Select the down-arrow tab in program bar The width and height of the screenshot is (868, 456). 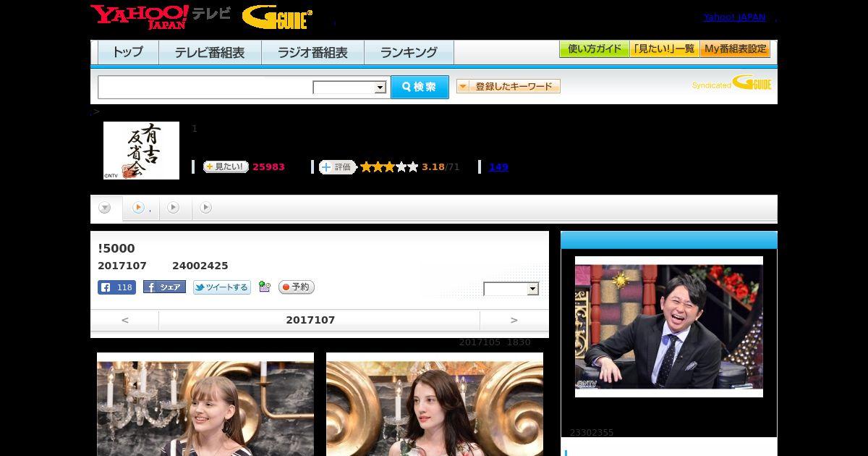tap(105, 208)
